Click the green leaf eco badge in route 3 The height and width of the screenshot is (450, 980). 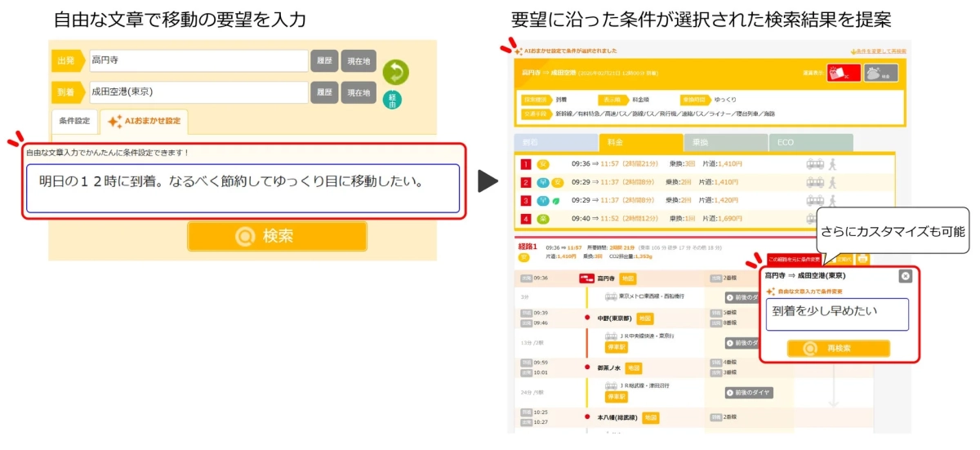[x=557, y=200]
